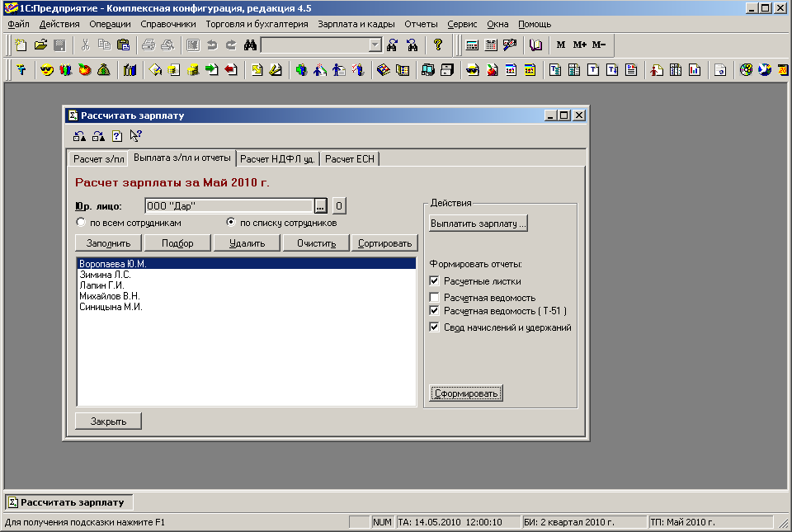Expand the search combo box in toolbar

click(x=375, y=45)
